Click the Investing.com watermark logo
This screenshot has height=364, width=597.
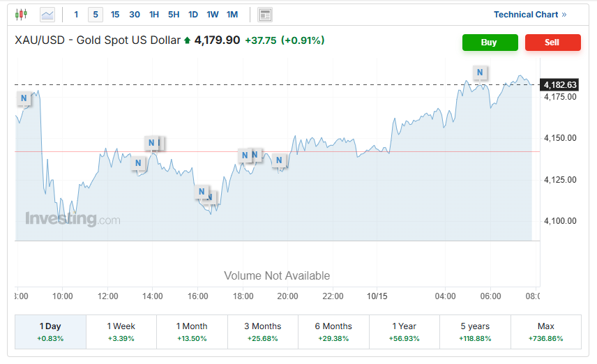[x=73, y=219]
